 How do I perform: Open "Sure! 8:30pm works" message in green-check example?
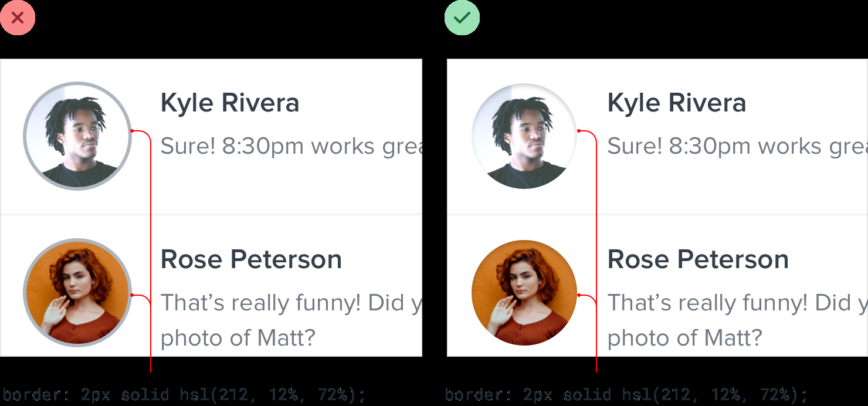tap(737, 146)
